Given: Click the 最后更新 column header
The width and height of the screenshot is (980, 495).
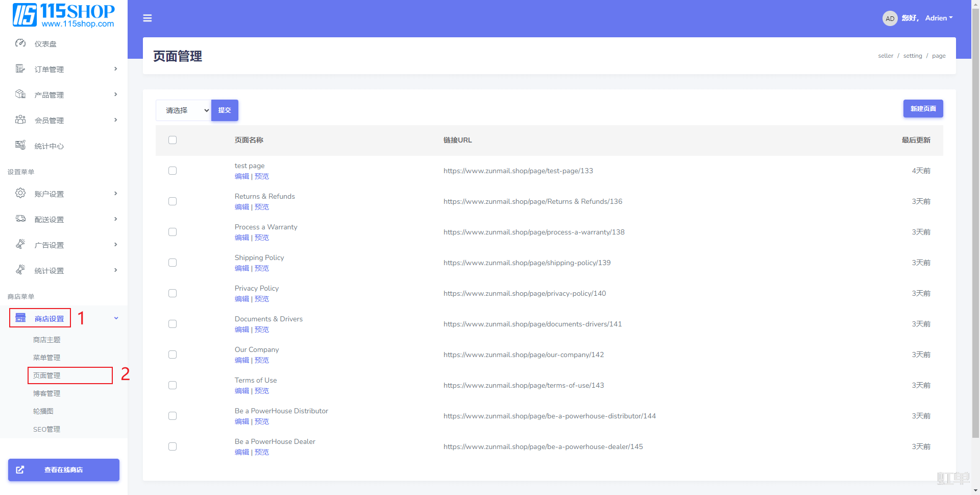Looking at the screenshot, I should tap(916, 140).
